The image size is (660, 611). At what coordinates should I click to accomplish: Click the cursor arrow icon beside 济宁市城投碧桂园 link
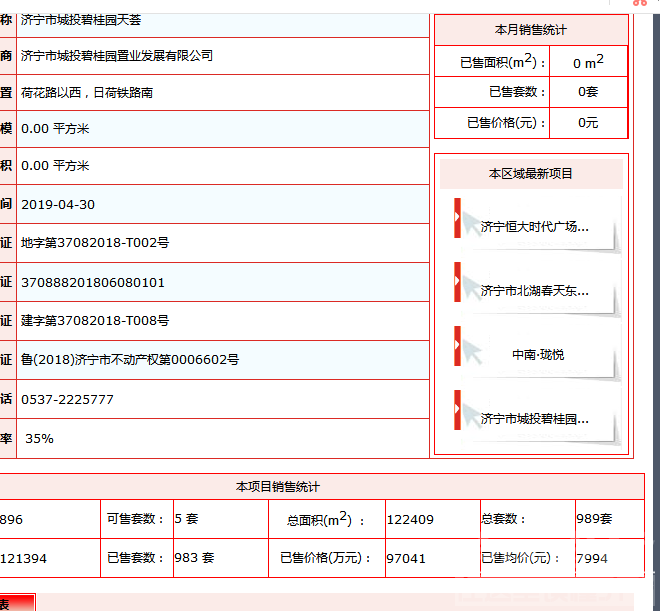coord(471,415)
